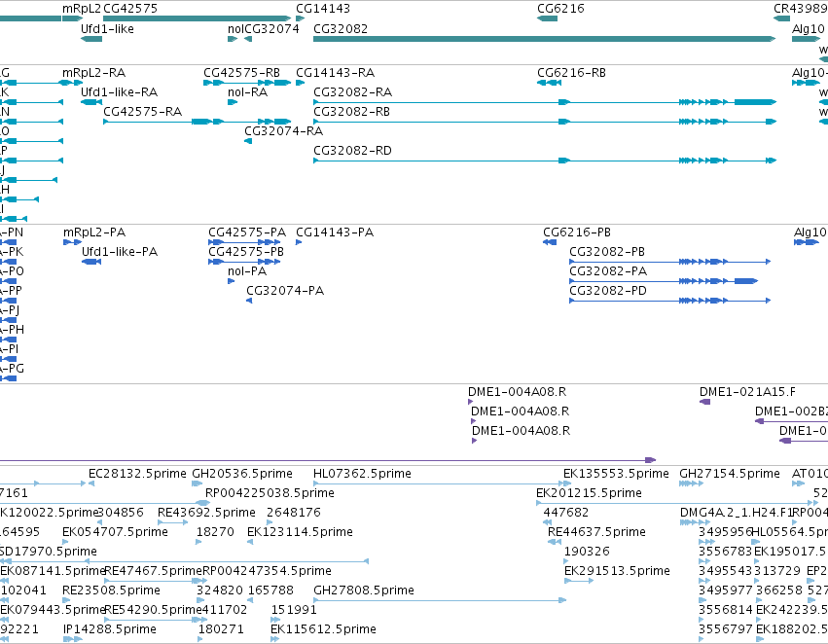Click the CG14143 gene label
This screenshot has height=644, width=828.
323,9
